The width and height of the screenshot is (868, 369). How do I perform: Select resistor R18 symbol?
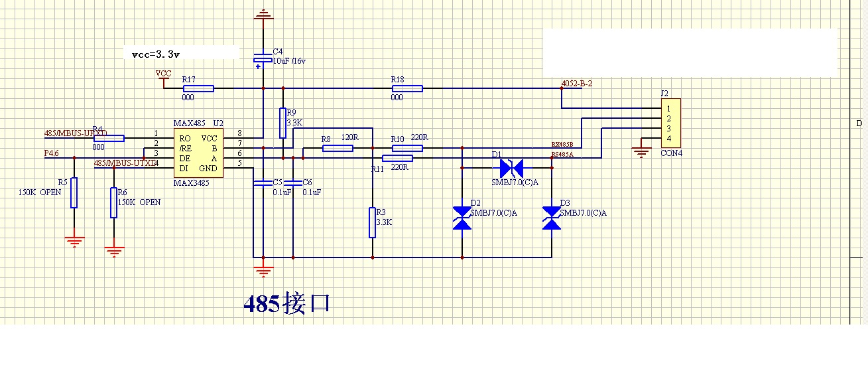406,88
